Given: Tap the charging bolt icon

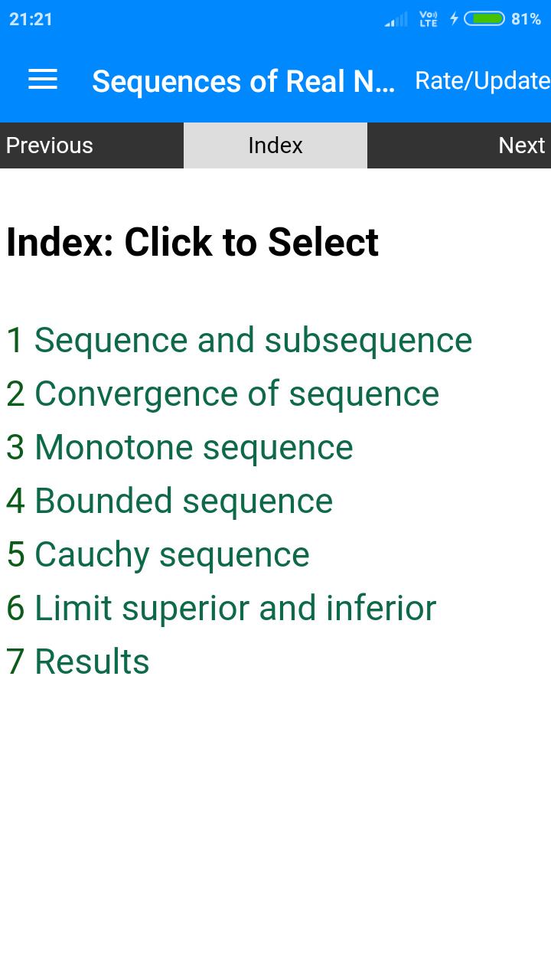Looking at the screenshot, I should [x=454, y=18].
